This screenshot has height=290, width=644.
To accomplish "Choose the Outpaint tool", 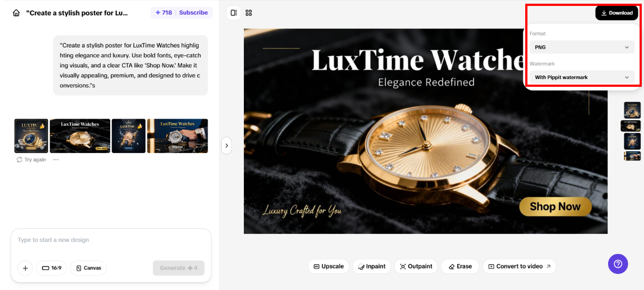I will click(416, 266).
